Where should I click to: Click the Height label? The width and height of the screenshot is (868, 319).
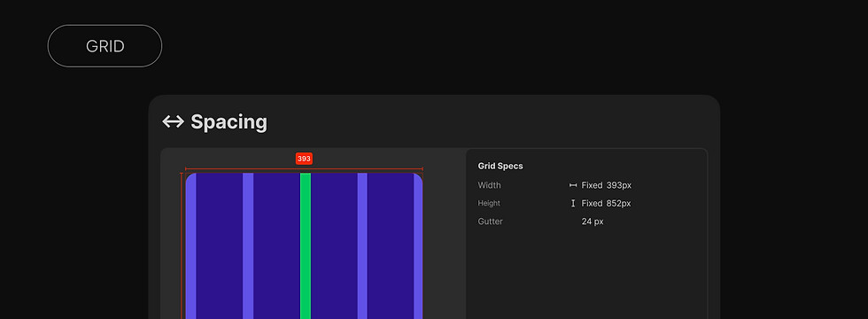pyautogui.click(x=489, y=203)
